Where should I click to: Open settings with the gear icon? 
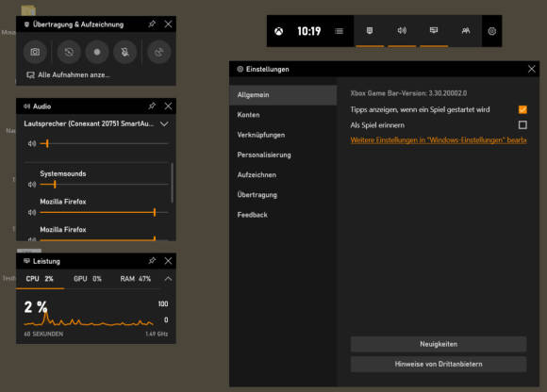(492, 31)
